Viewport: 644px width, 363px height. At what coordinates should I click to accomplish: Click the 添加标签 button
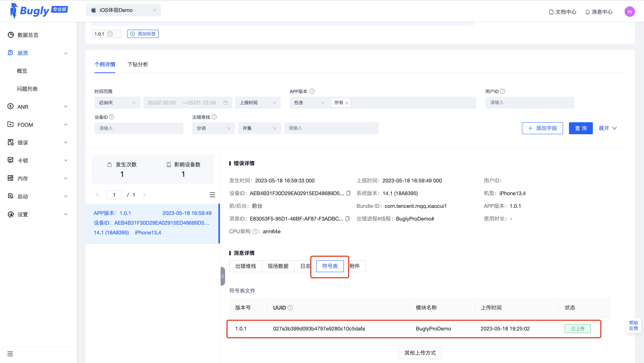[143, 34]
